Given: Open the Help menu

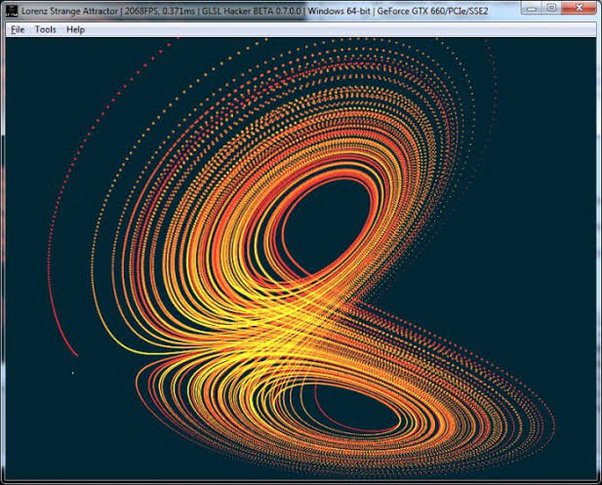Looking at the screenshot, I should tap(75, 30).
